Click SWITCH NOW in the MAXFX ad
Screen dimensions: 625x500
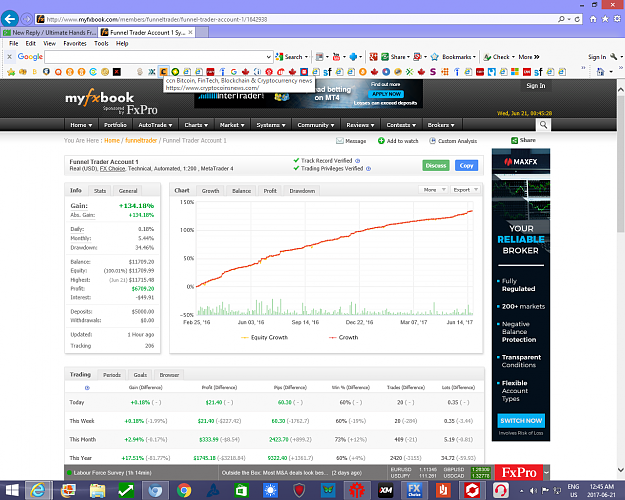[x=521, y=421]
